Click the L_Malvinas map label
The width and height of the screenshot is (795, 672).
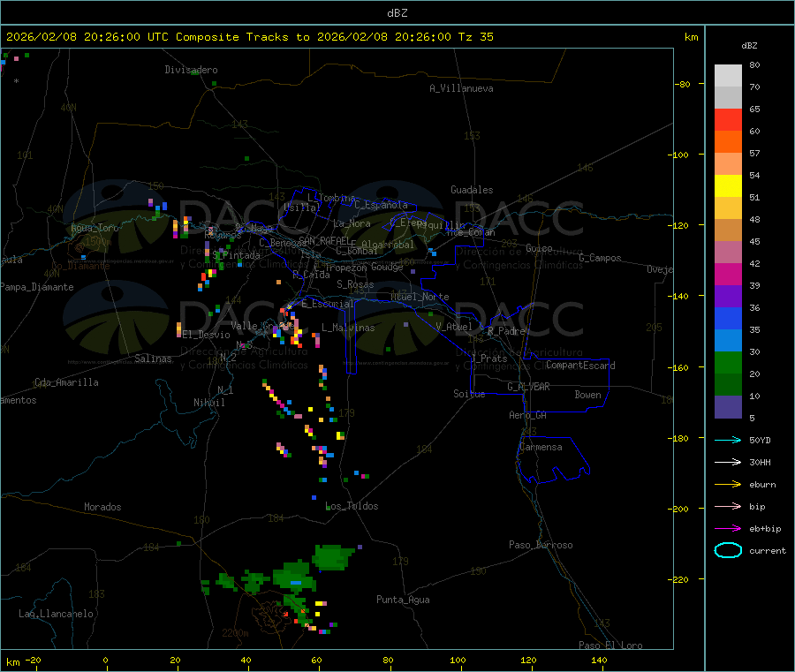(x=348, y=328)
